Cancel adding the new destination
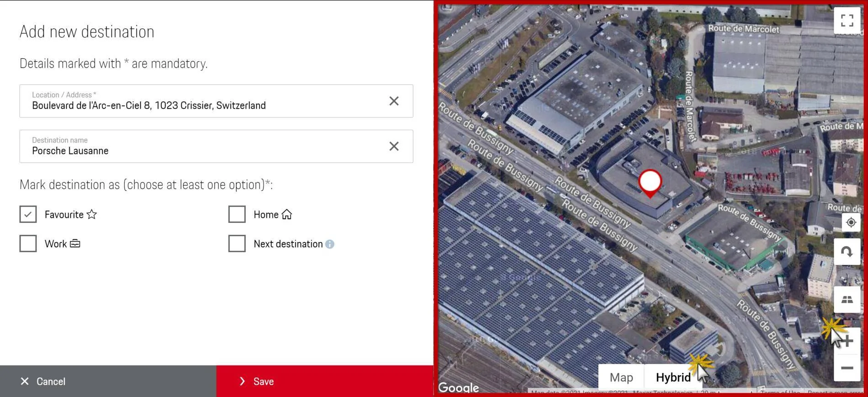The height and width of the screenshot is (397, 868). click(108, 381)
